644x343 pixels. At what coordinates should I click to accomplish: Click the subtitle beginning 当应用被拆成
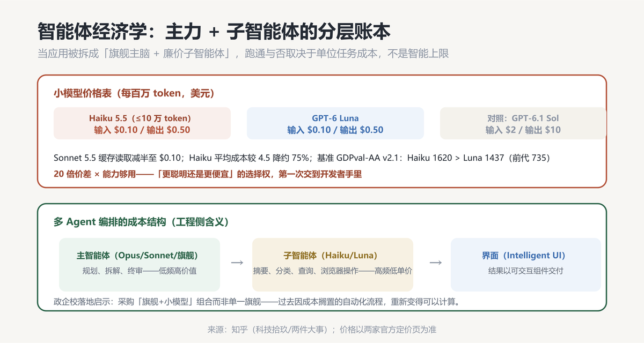[243, 54]
